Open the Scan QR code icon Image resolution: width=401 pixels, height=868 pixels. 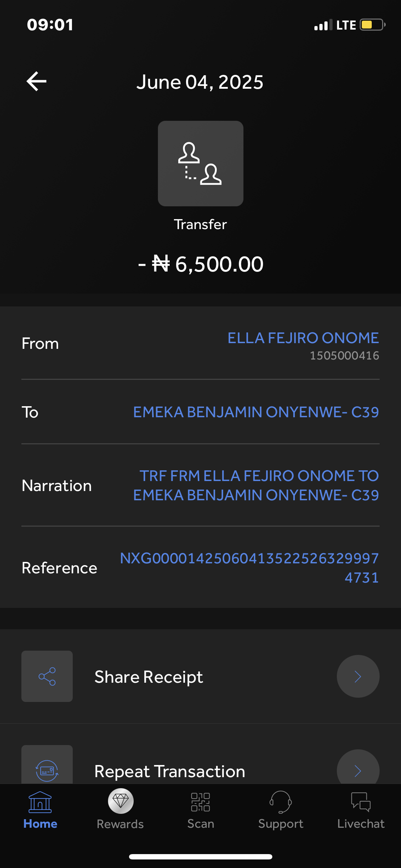(200, 802)
